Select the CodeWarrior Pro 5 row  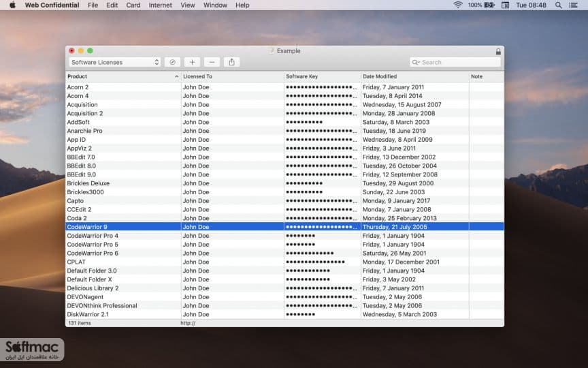pos(284,245)
